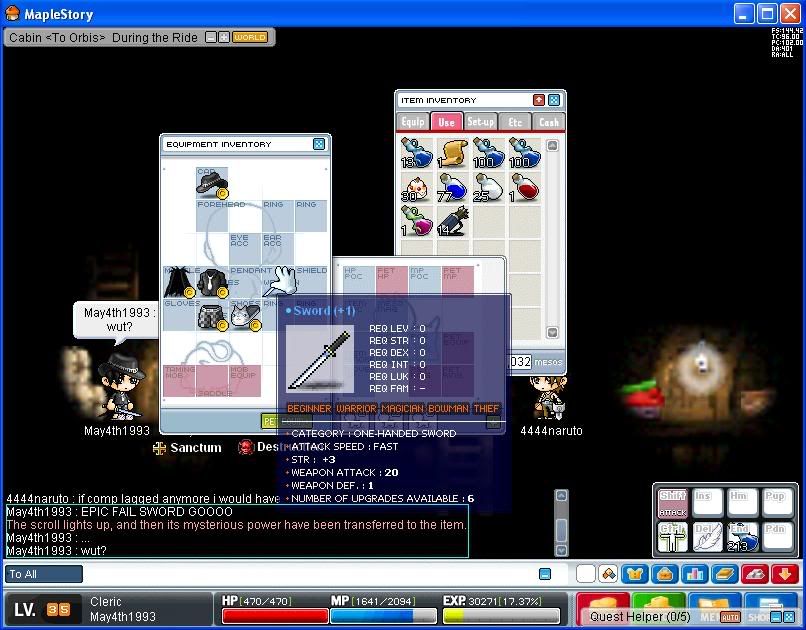
Task: Select the blue potion stack of 13
Action: pos(417,153)
